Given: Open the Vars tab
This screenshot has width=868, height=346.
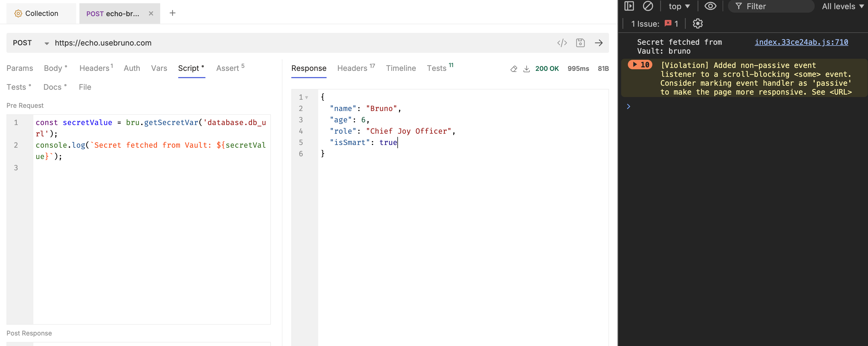Looking at the screenshot, I should [x=159, y=68].
